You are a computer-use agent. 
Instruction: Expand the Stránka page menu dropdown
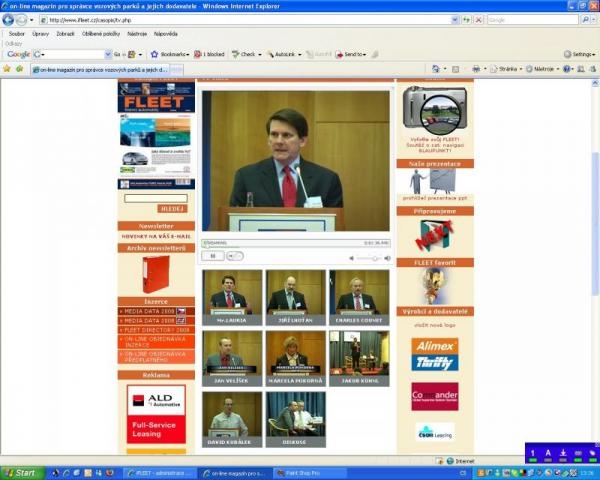(521, 69)
